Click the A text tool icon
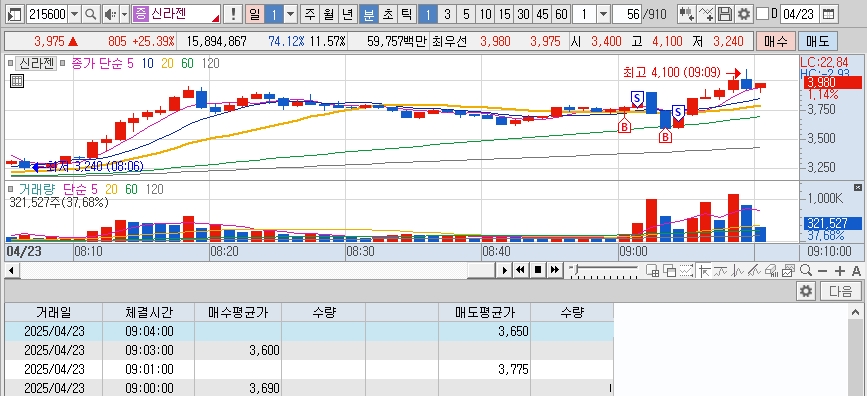867x396 pixels. 856,270
